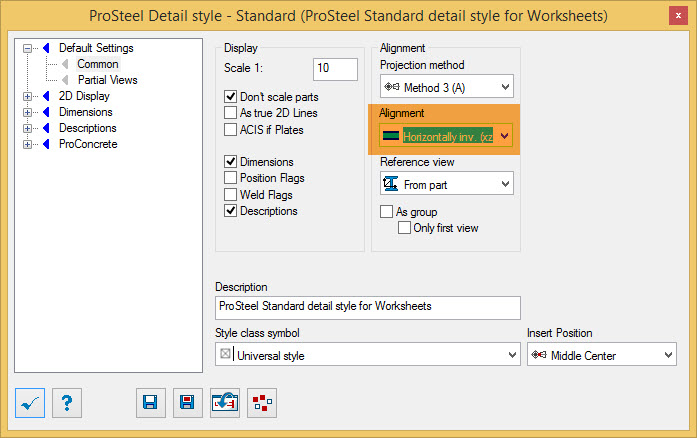Click the Horizontally inv. alignment stripe icon
This screenshot has width=697, height=438.
click(391, 136)
